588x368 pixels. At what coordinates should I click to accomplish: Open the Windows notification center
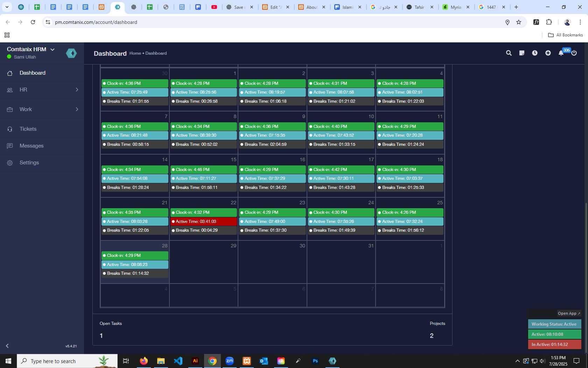point(576,361)
